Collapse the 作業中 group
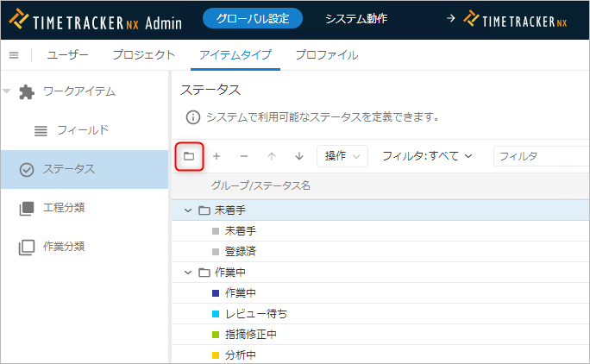This screenshot has height=364, width=590. tap(188, 273)
